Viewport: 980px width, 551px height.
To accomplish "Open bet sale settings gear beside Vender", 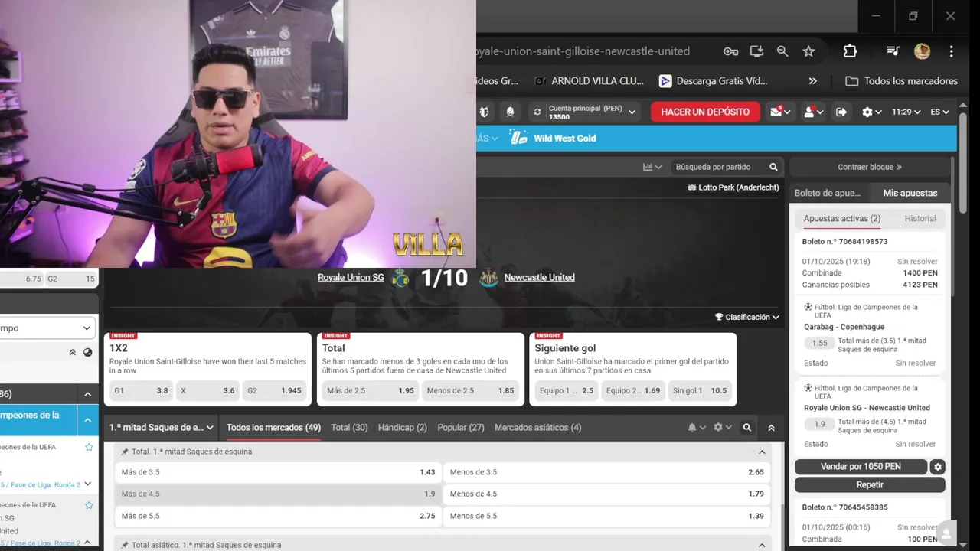I will 938,467.
